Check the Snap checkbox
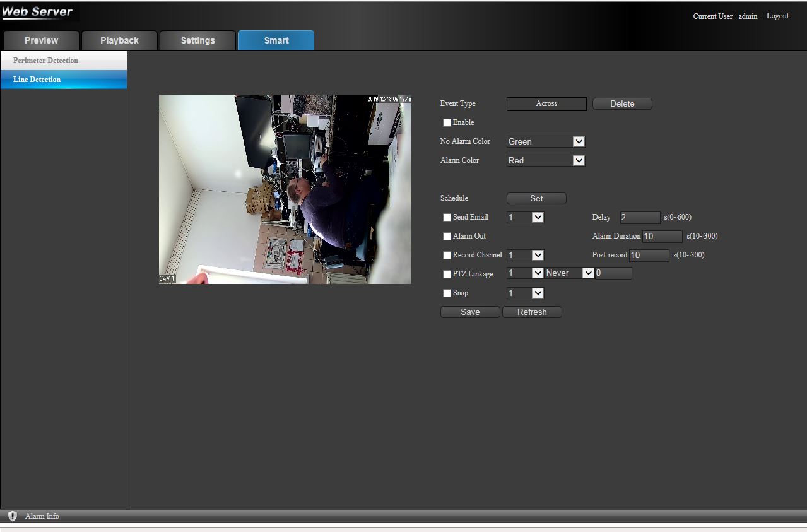Viewport: 807px width, 532px height. point(447,293)
